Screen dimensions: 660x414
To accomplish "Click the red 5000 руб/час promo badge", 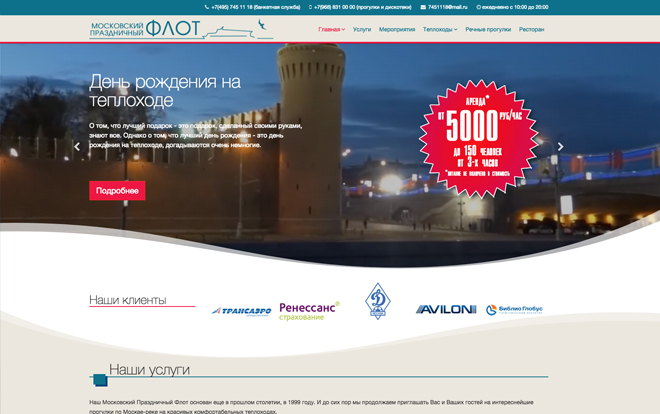I will (478, 138).
